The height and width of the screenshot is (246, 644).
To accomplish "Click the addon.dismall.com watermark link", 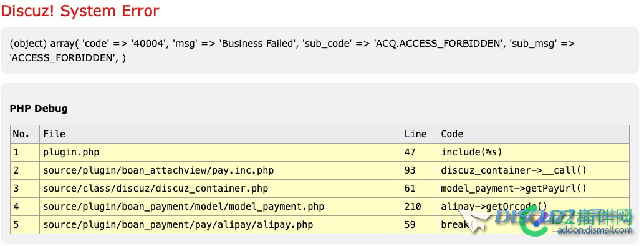I will (x=595, y=230).
